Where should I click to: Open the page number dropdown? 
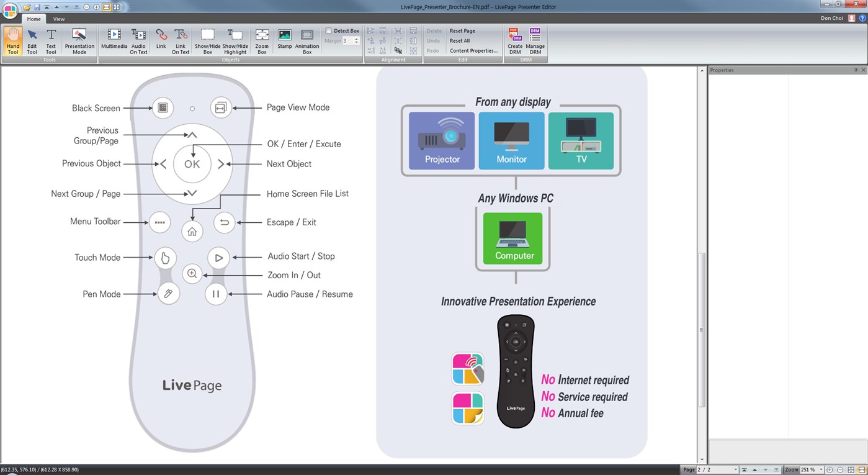[x=736, y=469]
